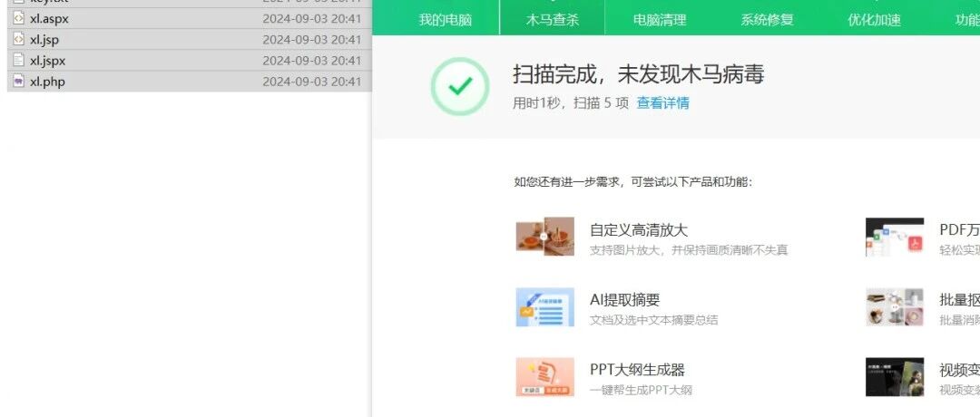Click the 自定义高清放大 title
This screenshot has height=417, width=980.
pos(639,229)
